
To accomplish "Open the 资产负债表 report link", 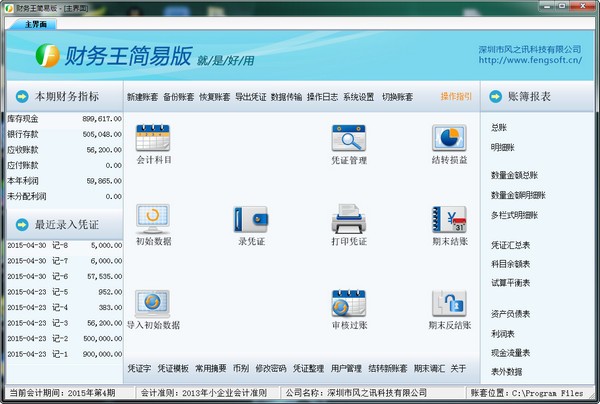I will tap(511, 313).
